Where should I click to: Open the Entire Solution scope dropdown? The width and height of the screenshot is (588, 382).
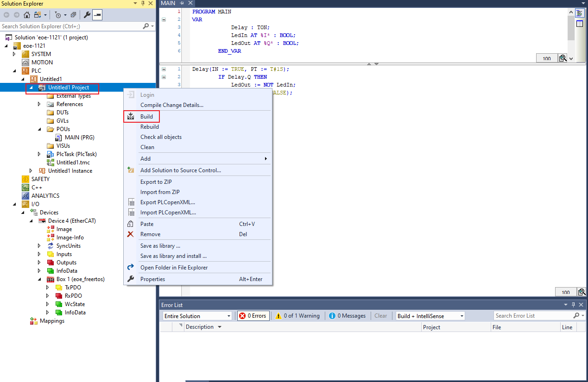(197, 316)
